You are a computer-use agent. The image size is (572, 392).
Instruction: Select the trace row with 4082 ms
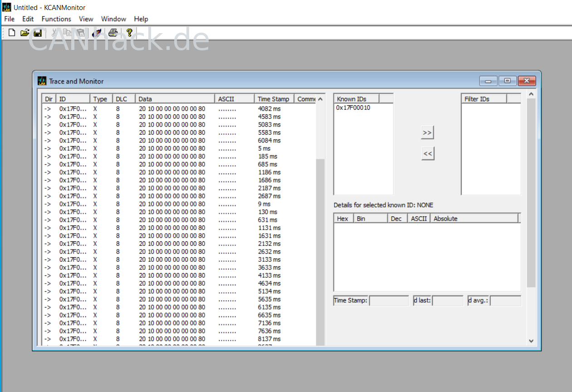[x=179, y=109]
